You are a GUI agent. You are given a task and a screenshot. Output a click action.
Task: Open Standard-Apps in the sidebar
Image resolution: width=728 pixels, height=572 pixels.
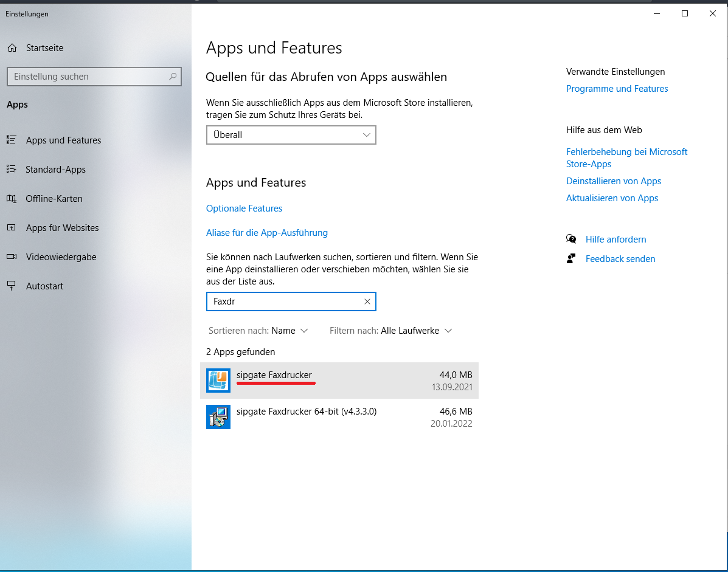tap(55, 170)
